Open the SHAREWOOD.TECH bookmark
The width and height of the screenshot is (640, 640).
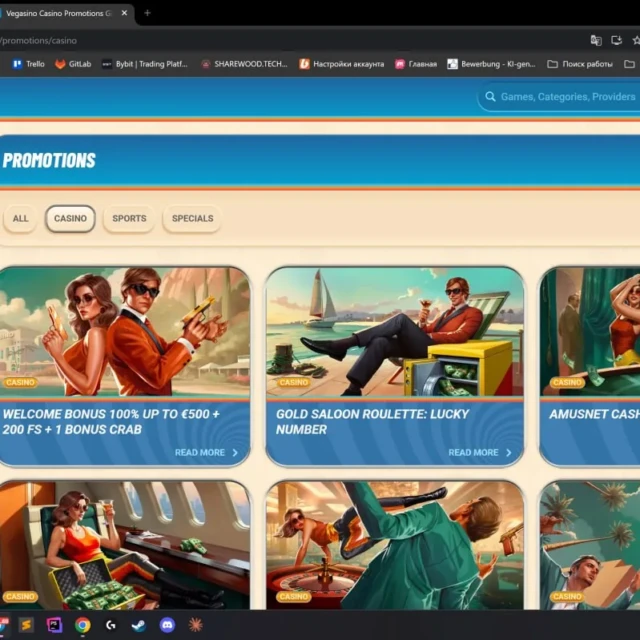pyautogui.click(x=244, y=64)
